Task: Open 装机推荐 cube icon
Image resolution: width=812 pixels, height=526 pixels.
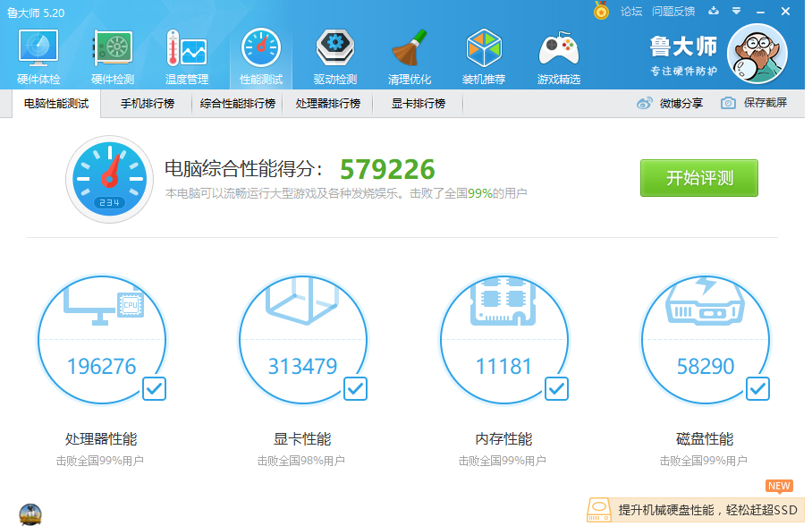Action: [x=484, y=56]
